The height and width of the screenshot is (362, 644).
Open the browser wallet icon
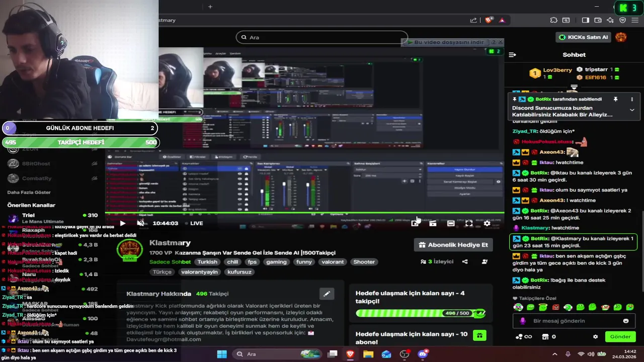(598, 20)
